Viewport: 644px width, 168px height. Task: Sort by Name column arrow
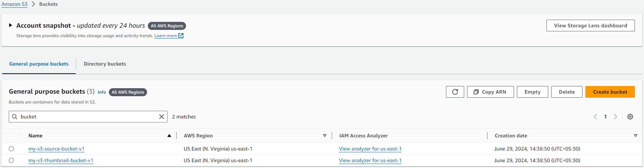click(169, 136)
